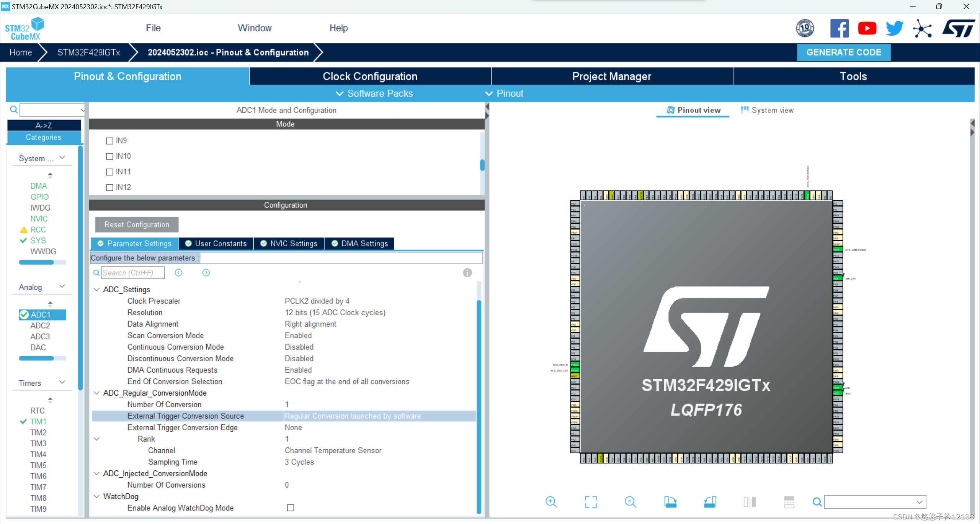
Task: Select ADC2 in the Analog category
Action: [x=41, y=326]
